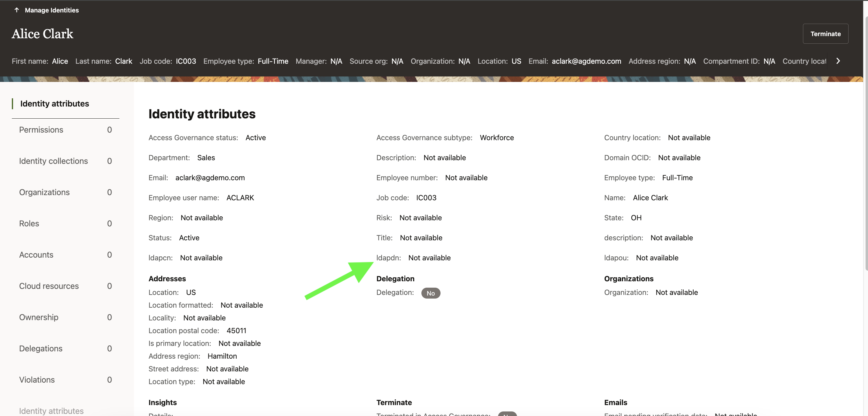Click the Delegation 'No' badge

click(x=430, y=293)
